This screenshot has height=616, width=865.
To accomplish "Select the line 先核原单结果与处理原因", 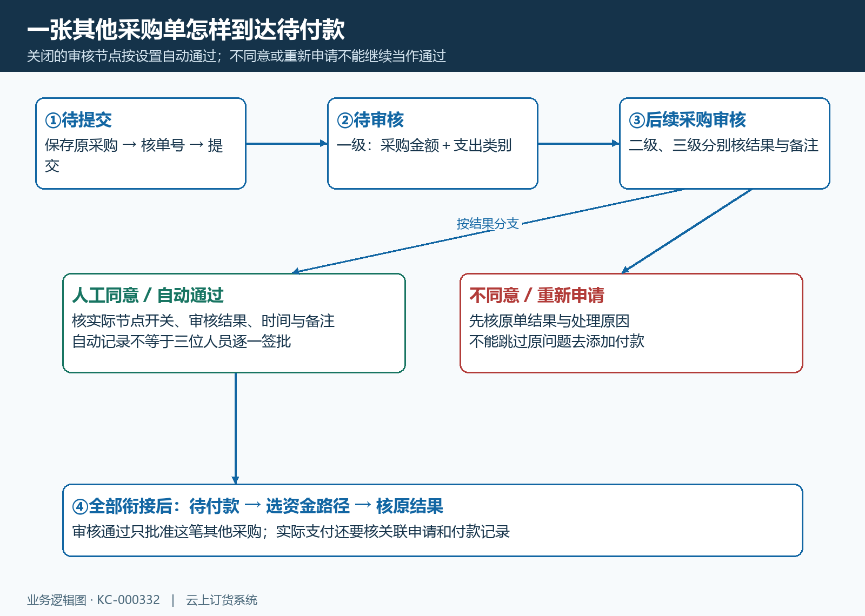I will 549,321.
